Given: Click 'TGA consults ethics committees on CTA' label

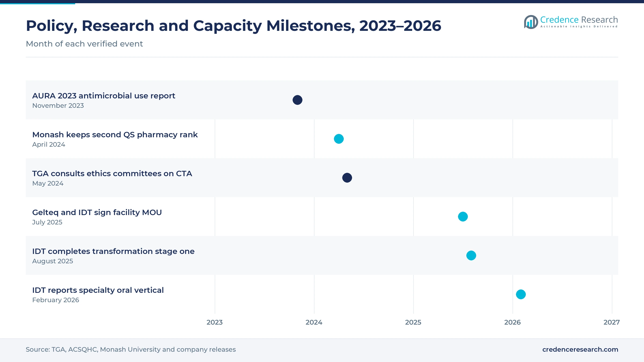Looking at the screenshot, I should click(112, 173).
